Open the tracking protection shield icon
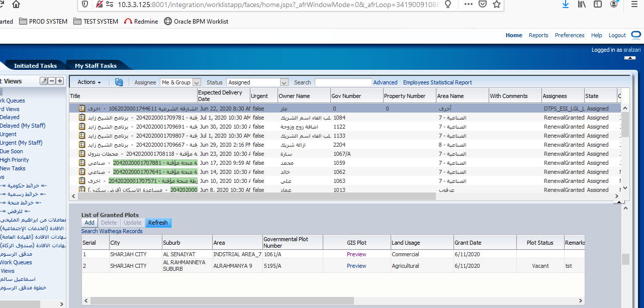The height and width of the screenshot is (308, 644). point(84,4)
